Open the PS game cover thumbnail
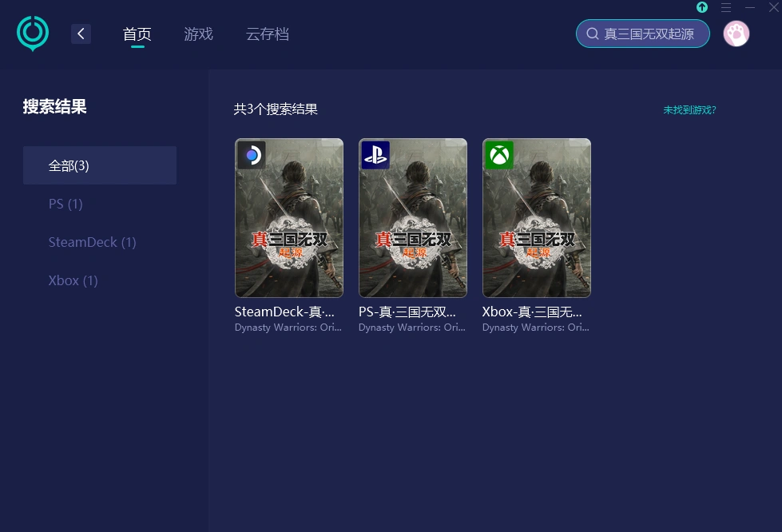782x532 pixels. pyautogui.click(x=413, y=218)
